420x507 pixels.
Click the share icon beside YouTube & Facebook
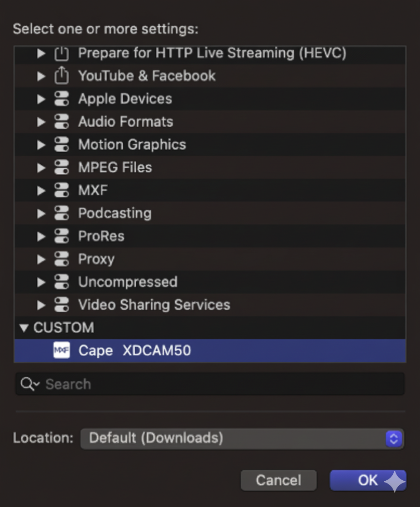61,76
